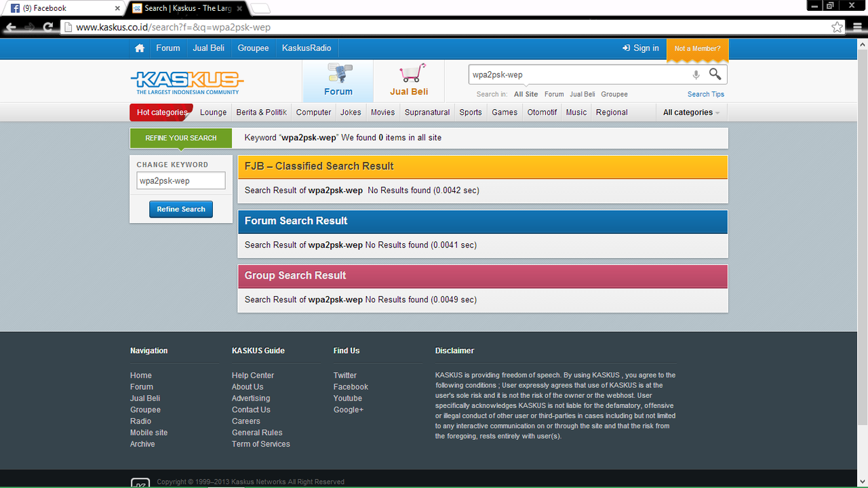Close the Kaskus Search browser tab
The width and height of the screenshot is (868, 488).
(x=240, y=8)
